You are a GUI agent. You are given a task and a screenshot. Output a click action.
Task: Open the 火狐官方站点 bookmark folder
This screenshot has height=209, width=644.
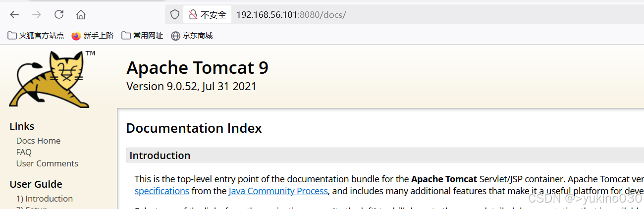tap(36, 36)
